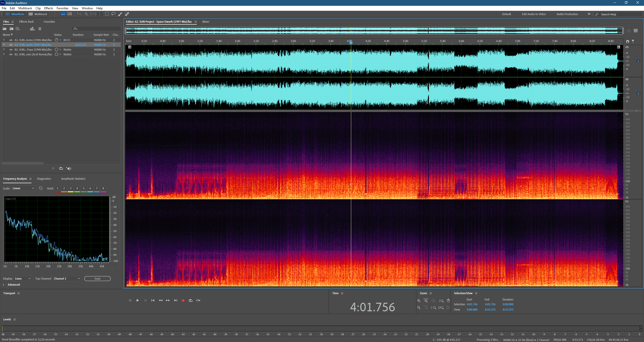This screenshot has height=342, width=644.
Task: Select the Spot Healing Brush tool
Action: (127, 14)
